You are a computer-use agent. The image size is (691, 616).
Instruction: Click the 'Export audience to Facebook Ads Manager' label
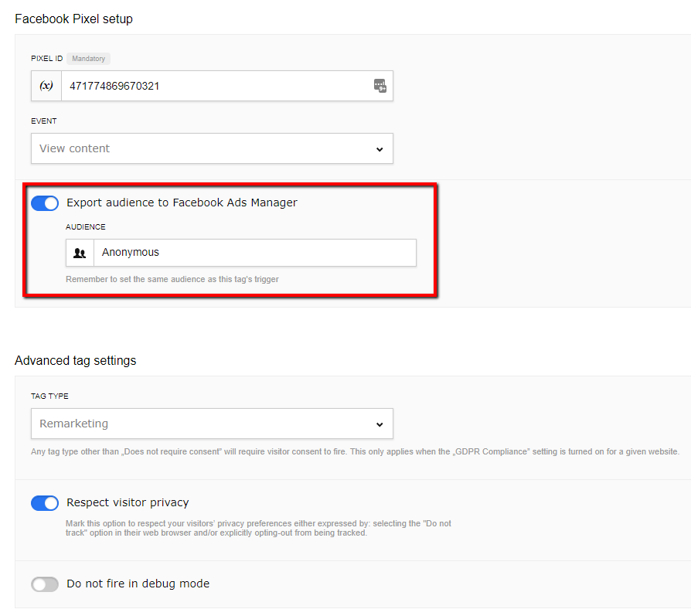[x=182, y=202]
